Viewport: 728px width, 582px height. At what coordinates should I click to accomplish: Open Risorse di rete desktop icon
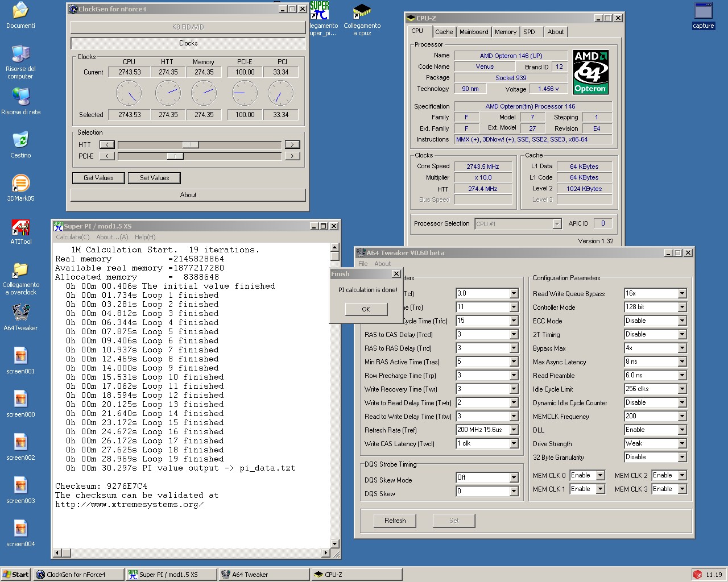(x=20, y=101)
